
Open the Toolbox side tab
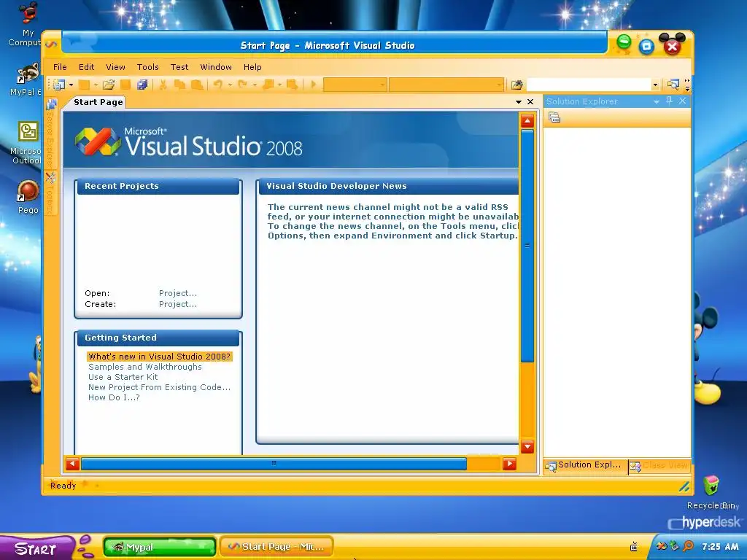51,192
